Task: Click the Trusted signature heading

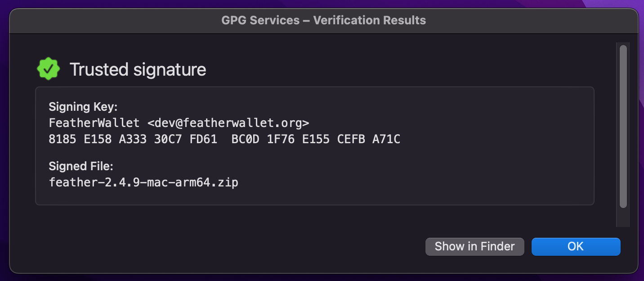Action: [138, 69]
